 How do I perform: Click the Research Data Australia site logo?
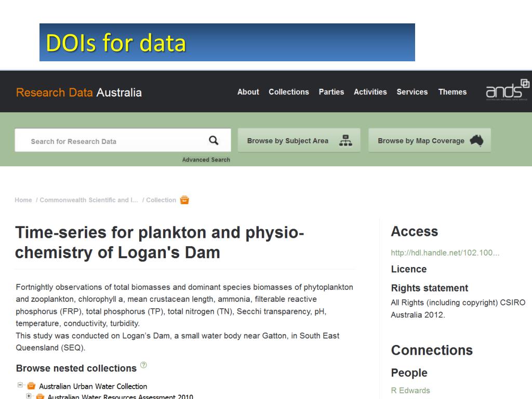tap(79, 92)
